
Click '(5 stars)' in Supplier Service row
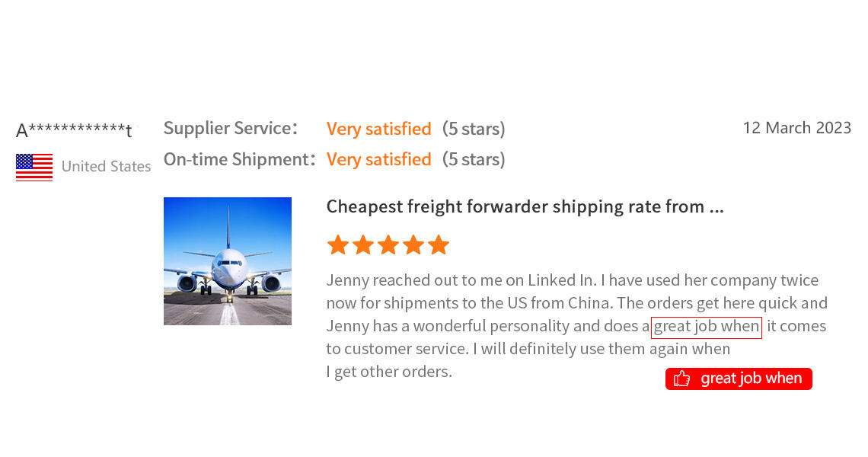[x=474, y=129]
